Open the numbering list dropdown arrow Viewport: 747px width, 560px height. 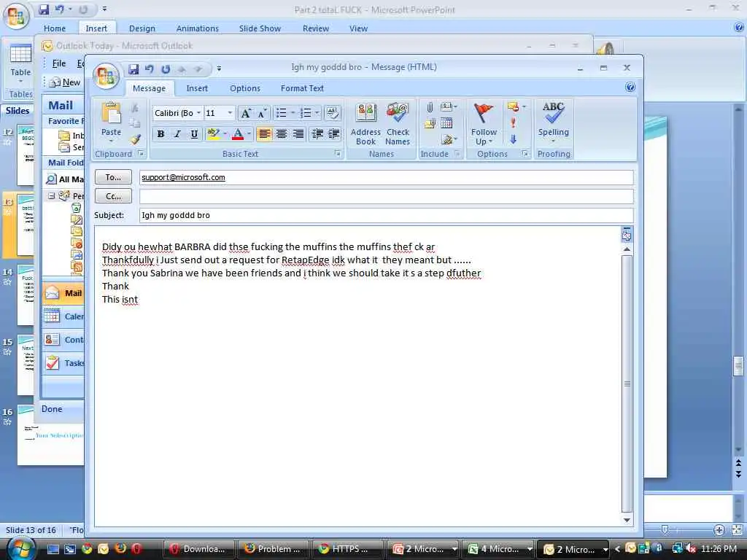317,113
